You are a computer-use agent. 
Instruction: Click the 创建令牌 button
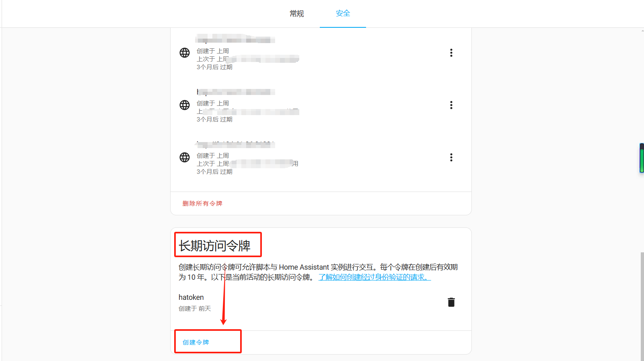[x=196, y=342]
